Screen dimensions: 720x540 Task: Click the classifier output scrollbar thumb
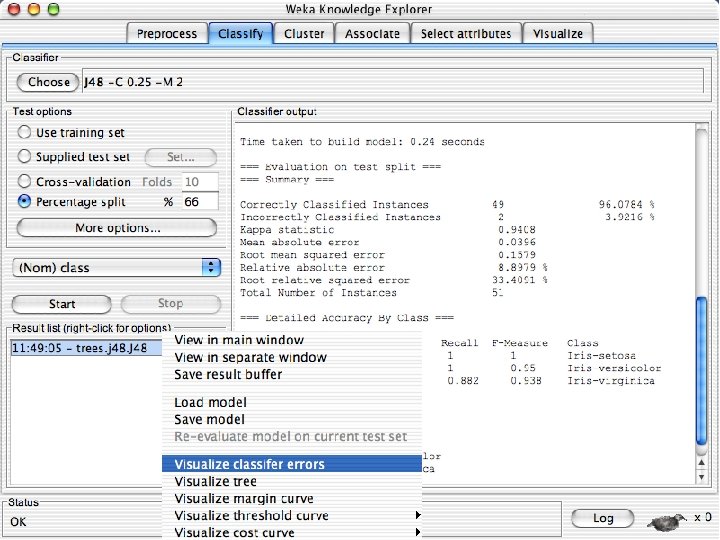tap(702, 371)
